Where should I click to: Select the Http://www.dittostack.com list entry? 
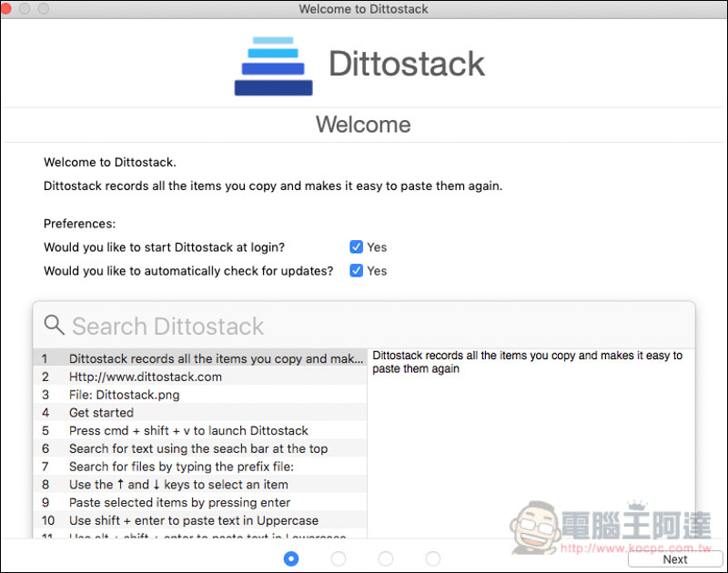point(146,377)
